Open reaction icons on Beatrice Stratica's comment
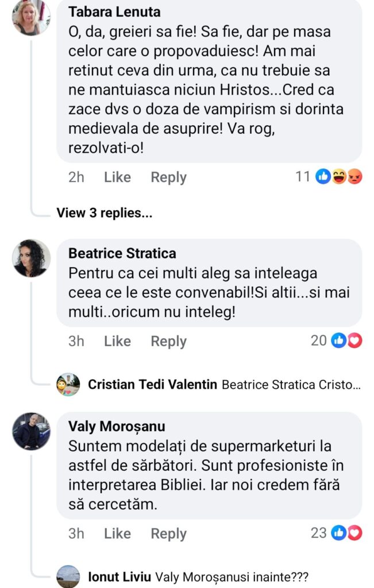The width and height of the screenshot is (374, 588). click(x=347, y=341)
